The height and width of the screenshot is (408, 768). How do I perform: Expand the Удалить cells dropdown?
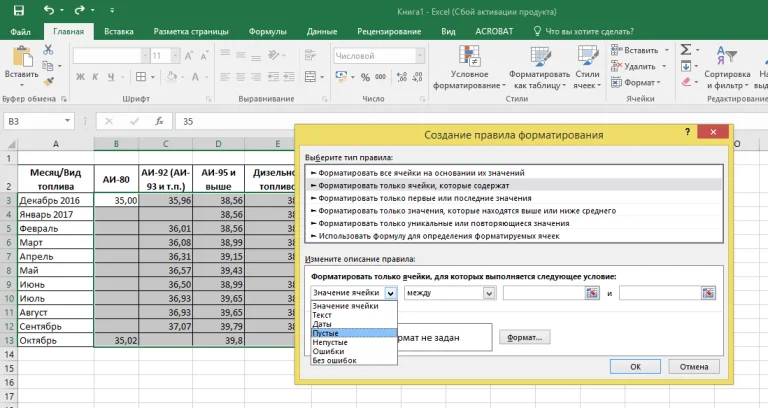pyautogui.click(x=664, y=66)
